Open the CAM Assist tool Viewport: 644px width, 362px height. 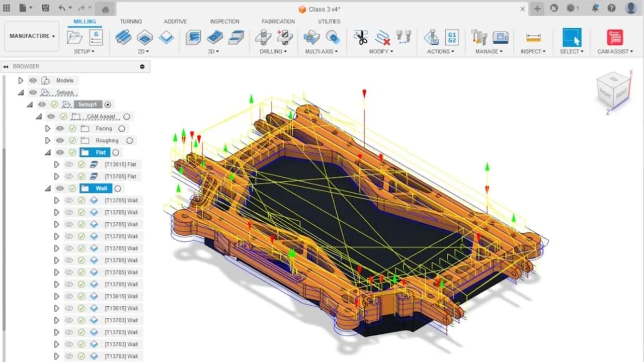click(x=615, y=37)
